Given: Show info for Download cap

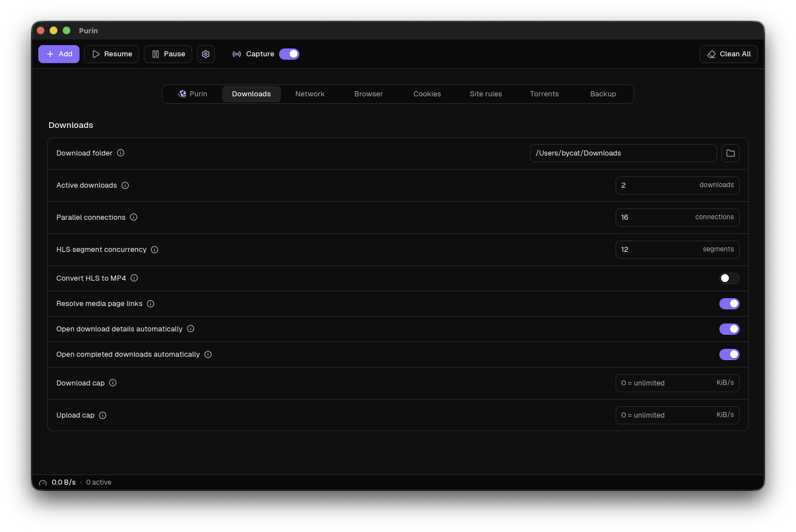Looking at the screenshot, I should coord(113,383).
